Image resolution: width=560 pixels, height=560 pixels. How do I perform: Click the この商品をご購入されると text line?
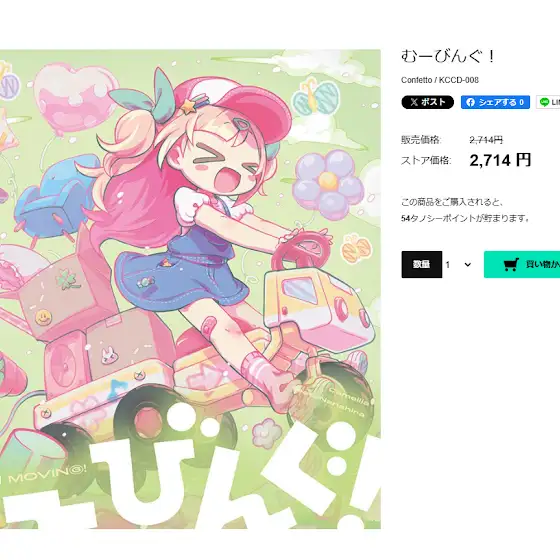click(452, 202)
